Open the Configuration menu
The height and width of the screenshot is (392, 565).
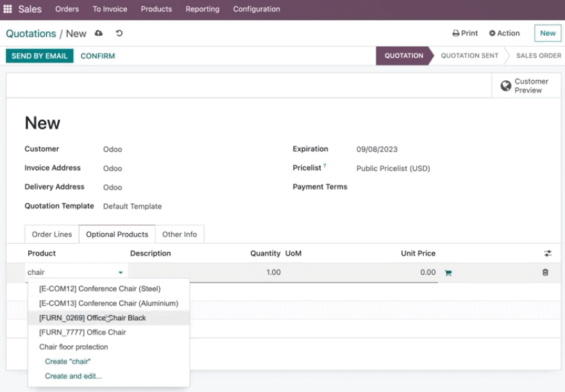pos(257,9)
